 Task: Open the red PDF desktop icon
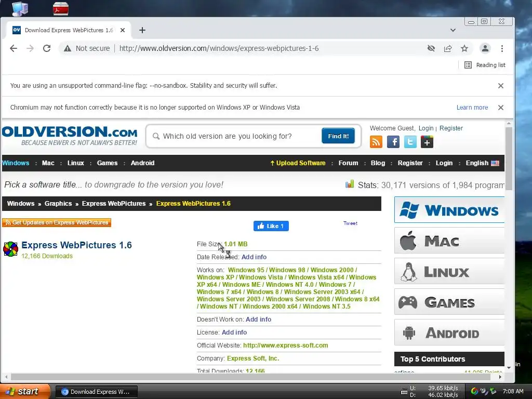click(61, 8)
